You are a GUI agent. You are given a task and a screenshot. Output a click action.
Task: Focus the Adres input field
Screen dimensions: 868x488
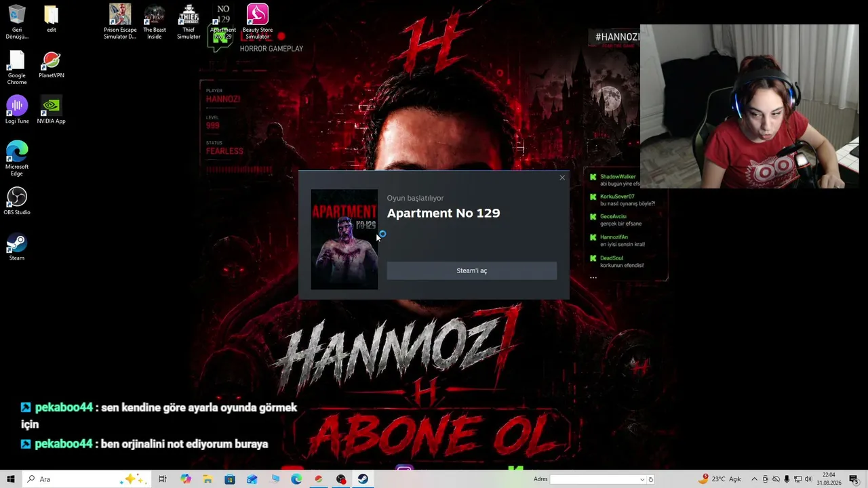(x=595, y=479)
